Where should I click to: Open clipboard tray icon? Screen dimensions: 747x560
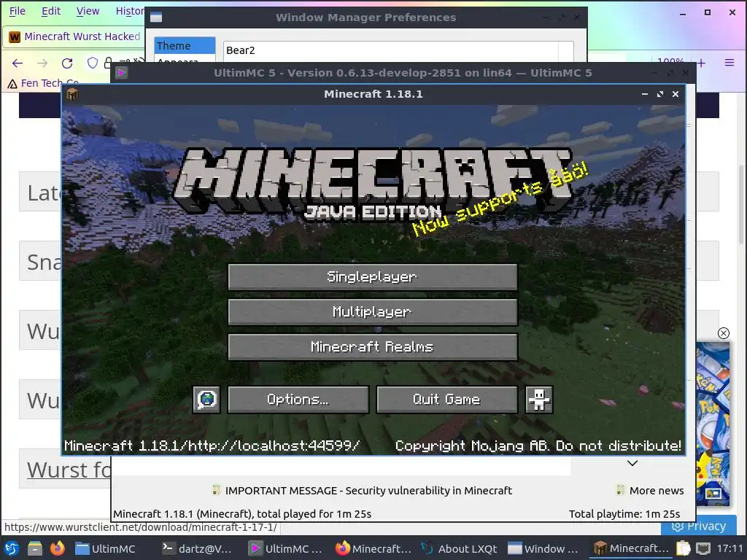[683, 548]
